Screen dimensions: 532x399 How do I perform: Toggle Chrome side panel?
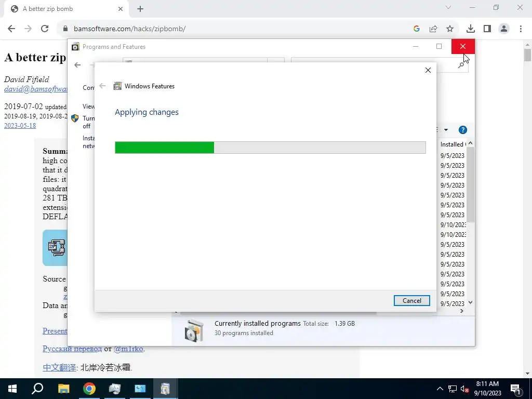point(487,29)
